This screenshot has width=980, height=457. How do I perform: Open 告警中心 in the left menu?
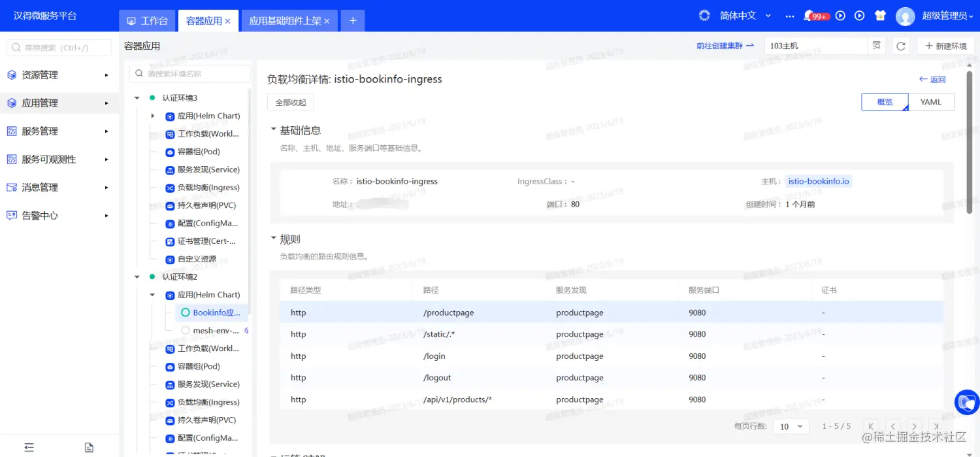click(59, 216)
